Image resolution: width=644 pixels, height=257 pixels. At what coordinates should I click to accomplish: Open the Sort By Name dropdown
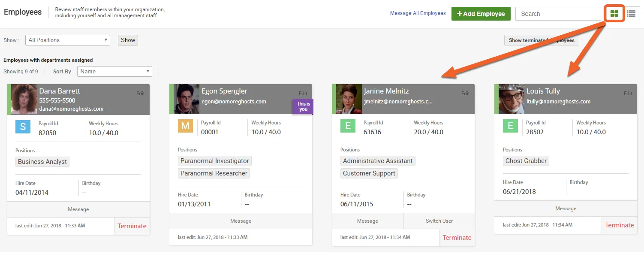tap(114, 71)
